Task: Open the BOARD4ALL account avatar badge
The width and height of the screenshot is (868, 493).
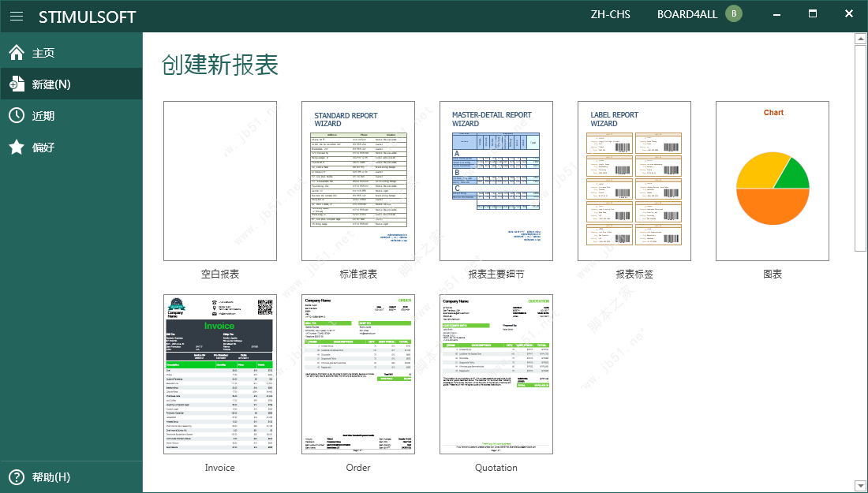Action: pyautogui.click(x=733, y=13)
